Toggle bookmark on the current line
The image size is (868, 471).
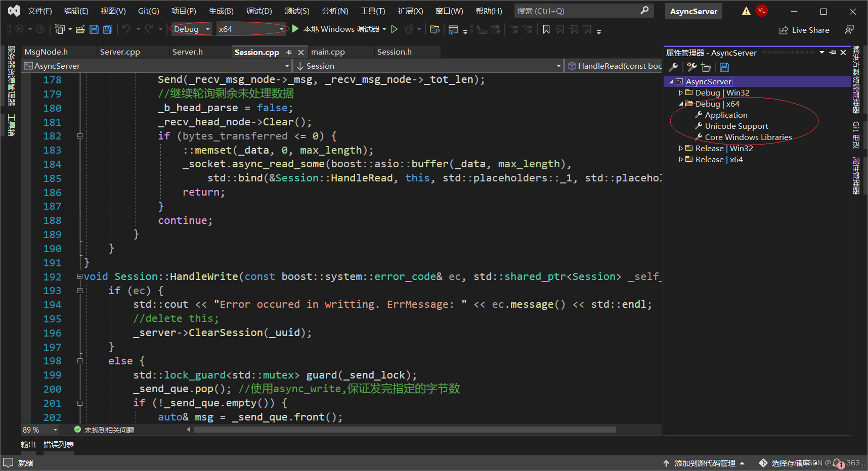pos(546,30)
